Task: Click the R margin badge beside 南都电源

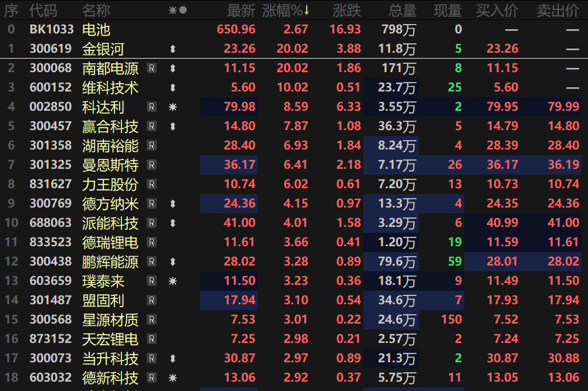Action: click(x=151, y=68)
